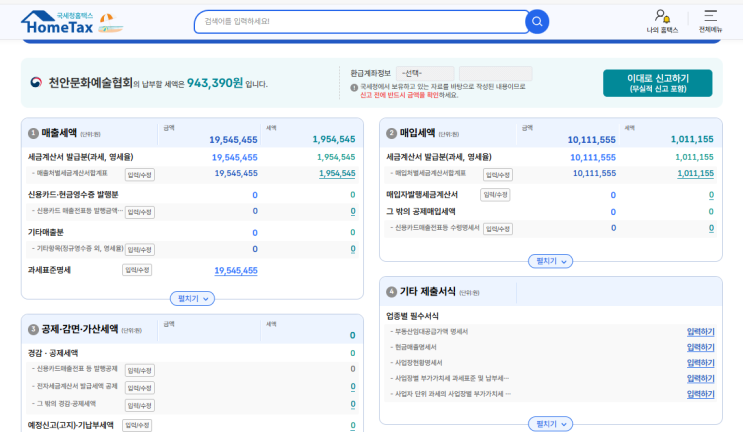Image resolution: width=743 pixels, height=432 pixels.
Task: Click 입력하기 for 사업자 단위 과세의 사업장별 부가가치세
Action: (700, 394)
